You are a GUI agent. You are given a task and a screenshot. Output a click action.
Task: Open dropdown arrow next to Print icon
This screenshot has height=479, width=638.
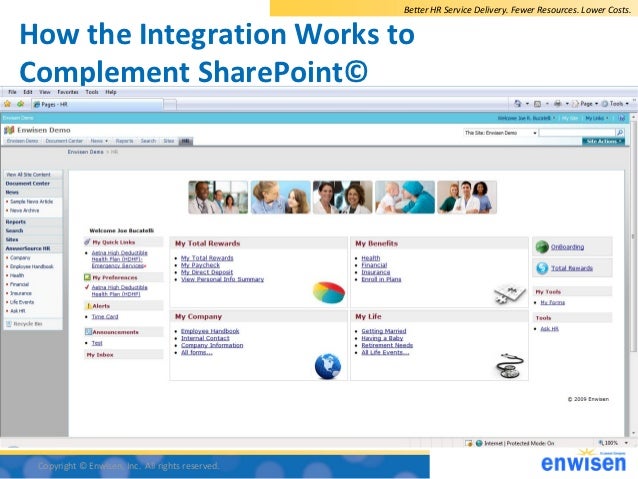tap(567, 104)
